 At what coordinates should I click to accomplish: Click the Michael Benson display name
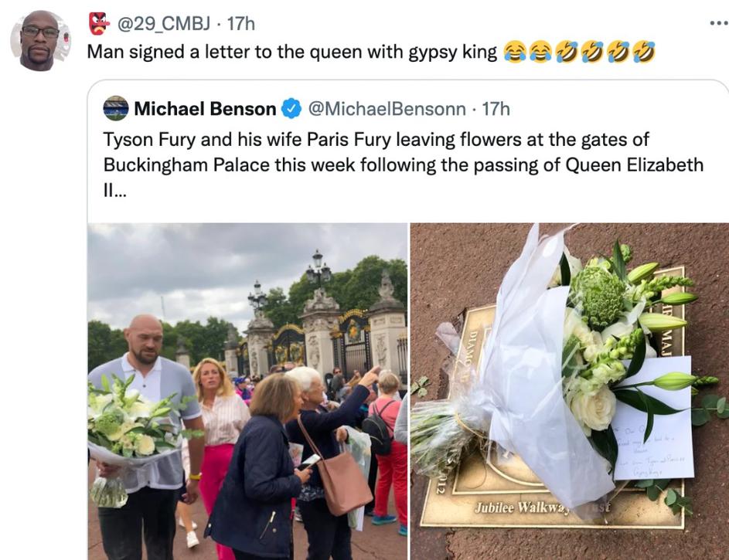click(205, 109)
